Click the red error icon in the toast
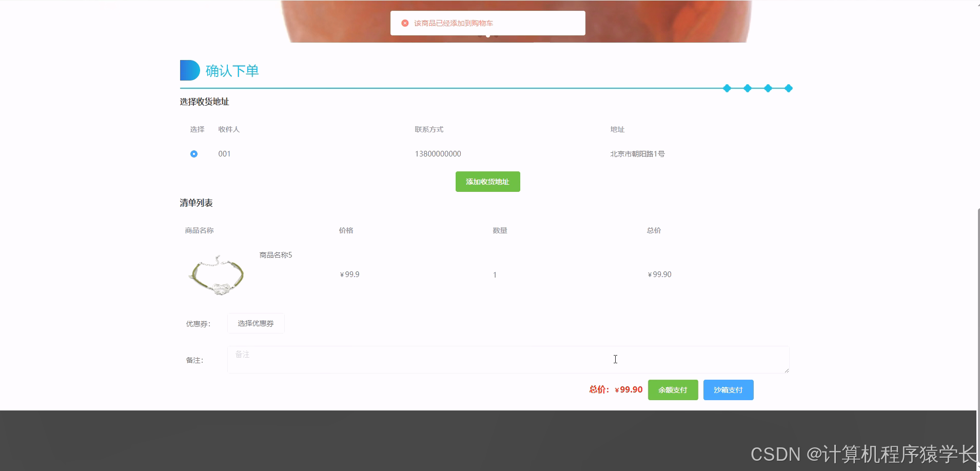 click(405, 23)
